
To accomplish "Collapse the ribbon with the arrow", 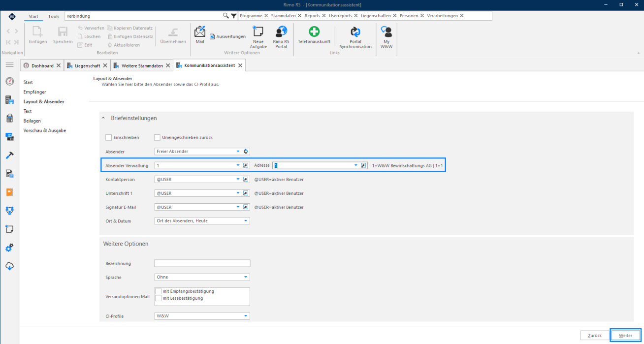I will [639, 53].
